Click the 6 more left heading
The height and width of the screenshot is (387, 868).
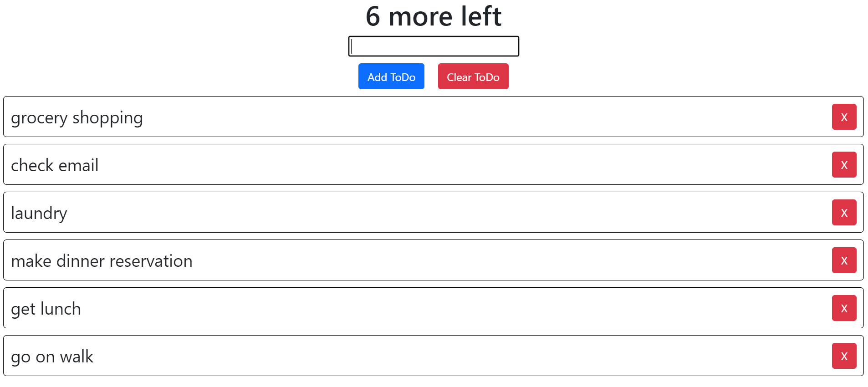434,16
